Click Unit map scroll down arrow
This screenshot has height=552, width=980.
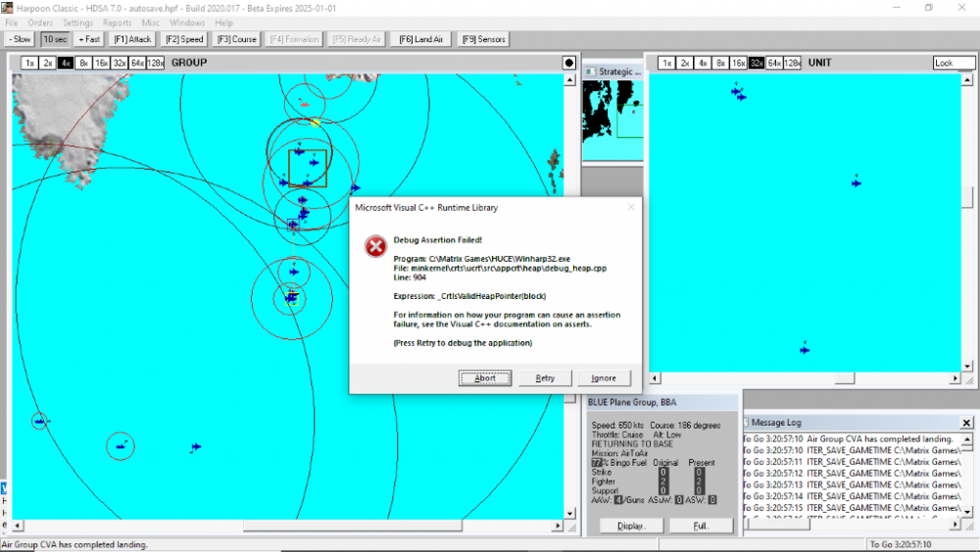pos(967,367)
